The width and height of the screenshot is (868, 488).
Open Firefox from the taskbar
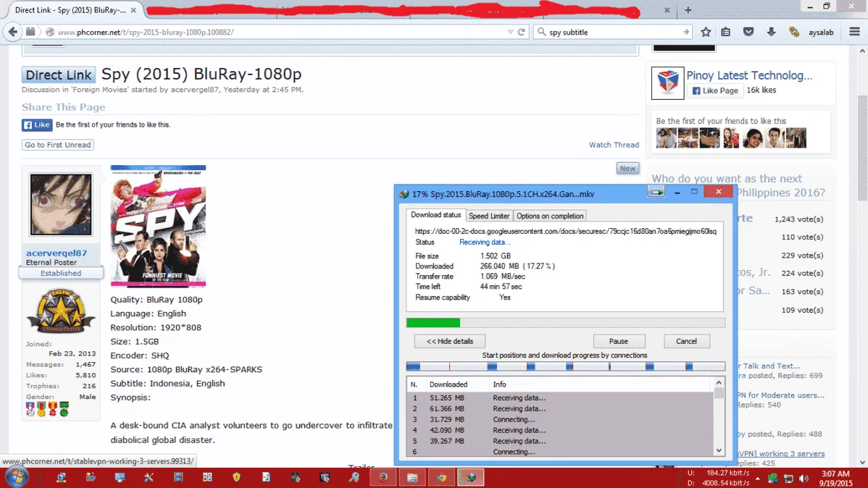click(x=383, y=477)
